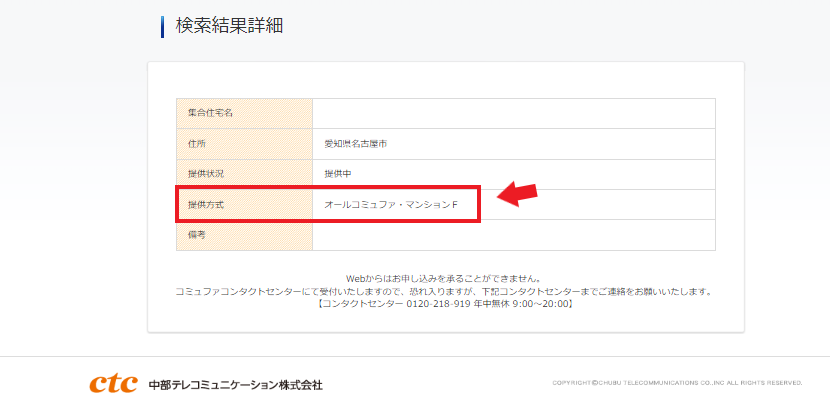
Task: Click the 提供中 status value
Action: [x=338, y=174]
